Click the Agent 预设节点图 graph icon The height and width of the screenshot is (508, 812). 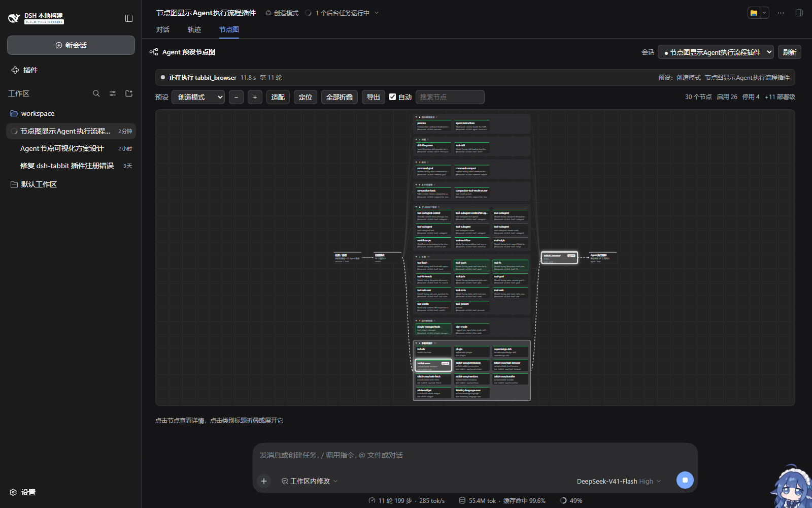pos(154,52)
